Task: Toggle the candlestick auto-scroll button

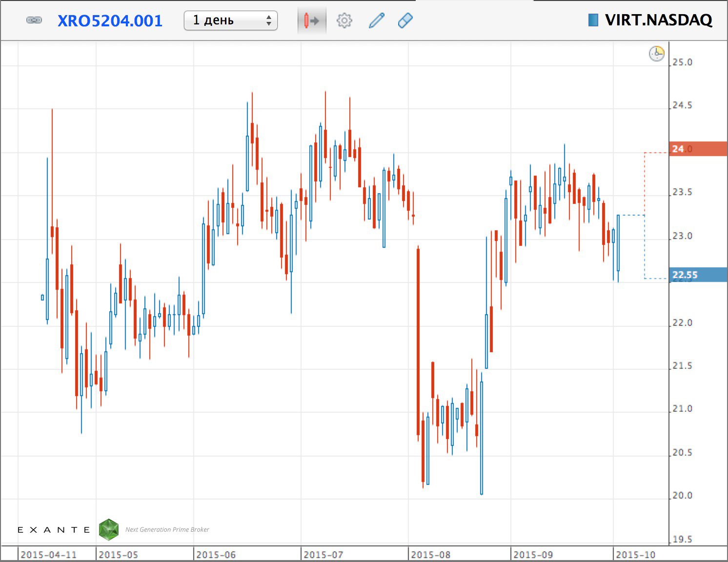Action: click(x=311, y=20)
